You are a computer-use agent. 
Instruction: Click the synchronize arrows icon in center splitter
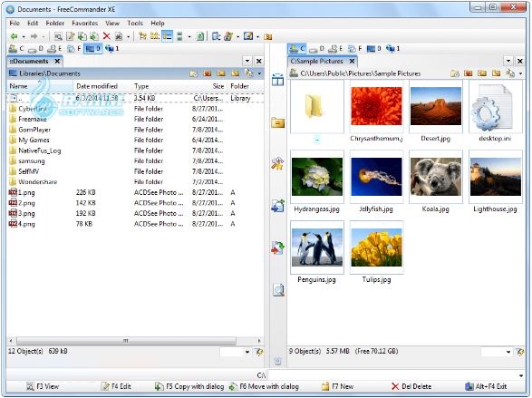(277, 248)
